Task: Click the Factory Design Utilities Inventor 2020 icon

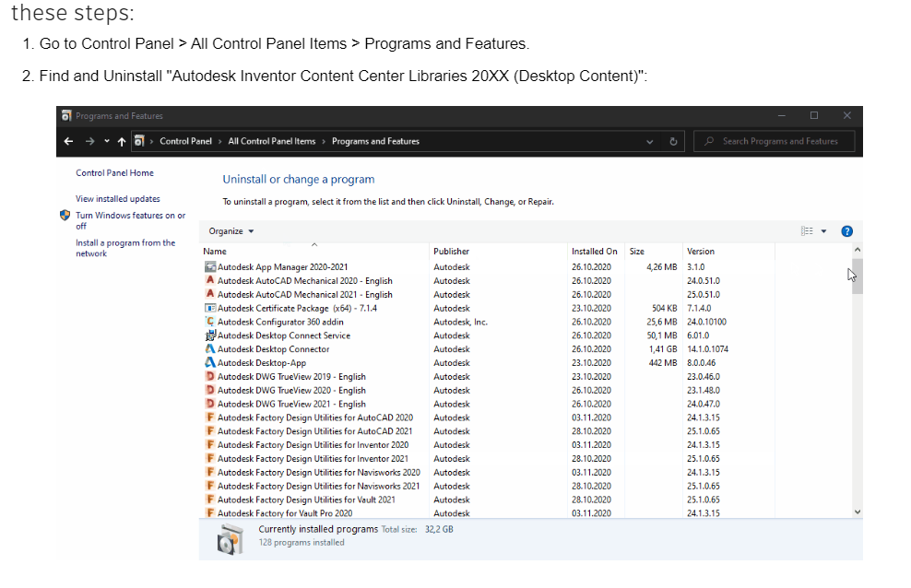Action: 210,444
